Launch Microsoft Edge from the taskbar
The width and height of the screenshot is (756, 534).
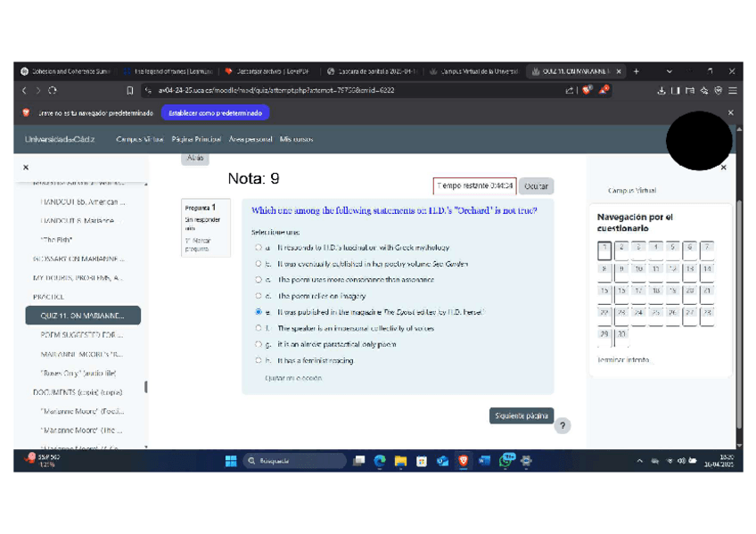(380, 461)
